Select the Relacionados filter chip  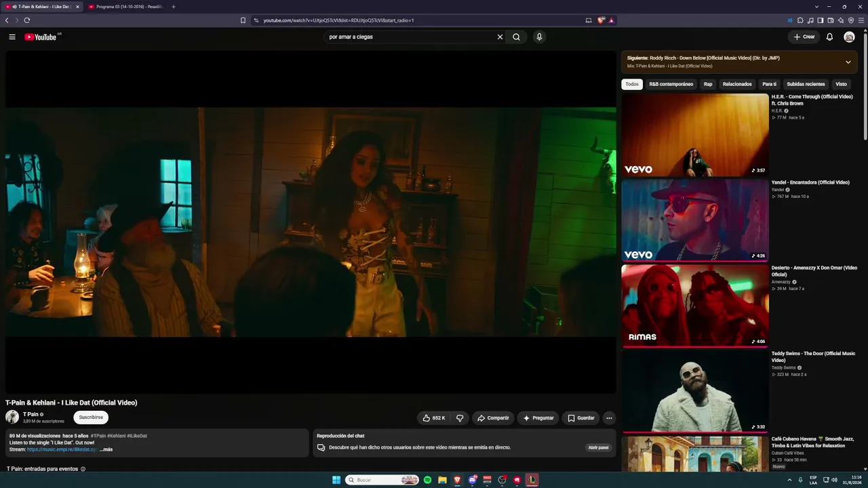coord(737,84)
